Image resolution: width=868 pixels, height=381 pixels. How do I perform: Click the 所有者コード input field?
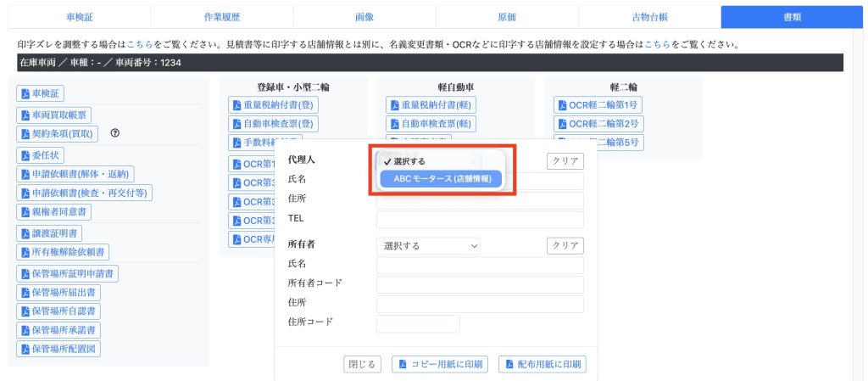pos(480,283)
